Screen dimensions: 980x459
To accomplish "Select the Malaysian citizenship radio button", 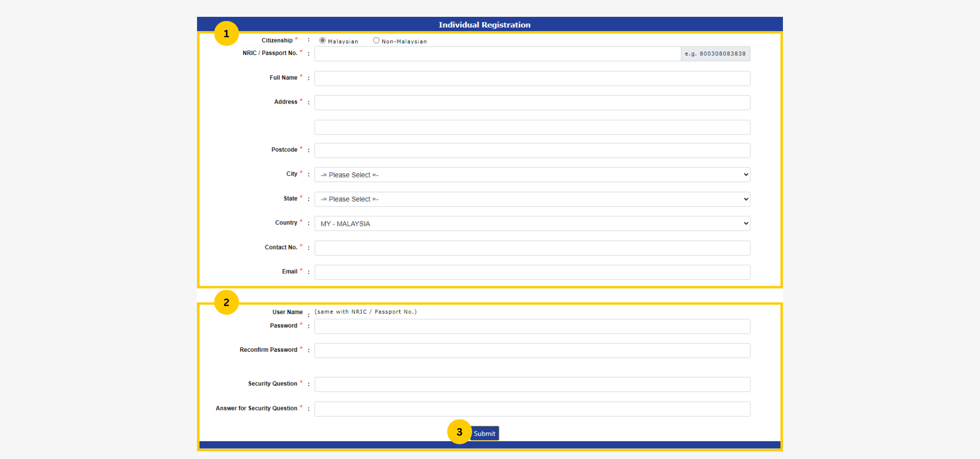I will coord(322,40).
